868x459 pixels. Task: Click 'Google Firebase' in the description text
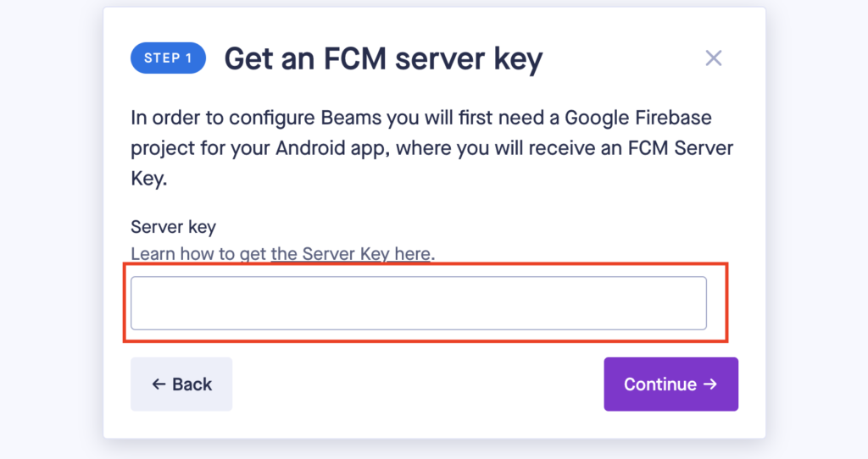click(638, 118)
